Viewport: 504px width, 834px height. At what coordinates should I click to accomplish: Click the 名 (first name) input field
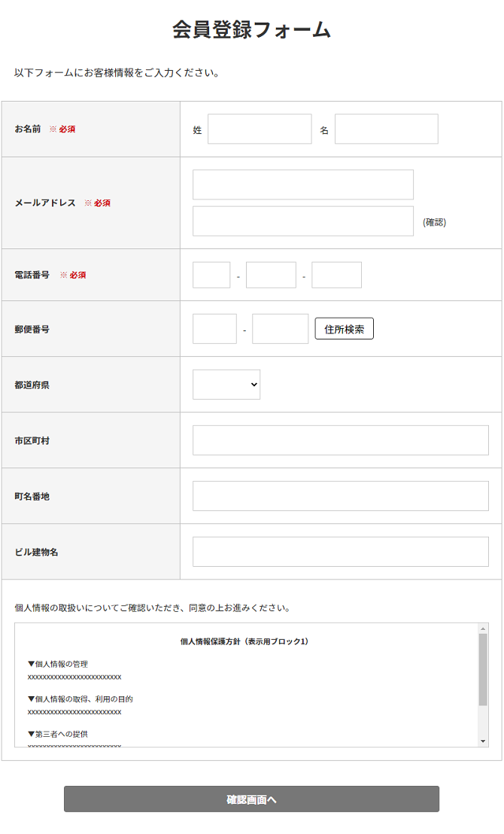click(x=386, y=129)
